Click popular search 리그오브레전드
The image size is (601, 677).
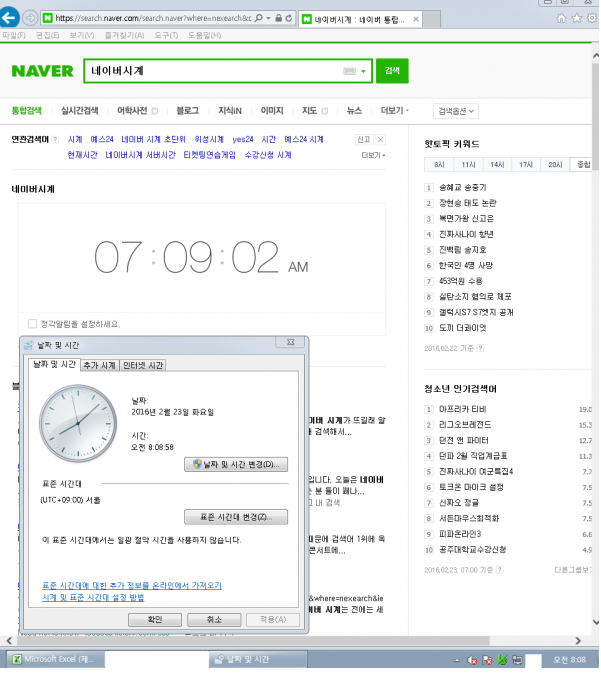point(465,425)
